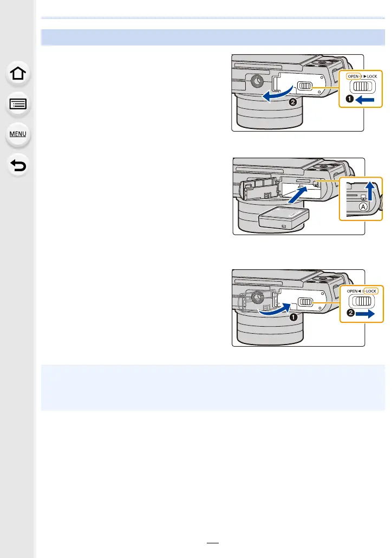Return to previous page with back arrow icon
Image resolution: width=392 pixels, height=558 pixels.
[x=18, y=165]
